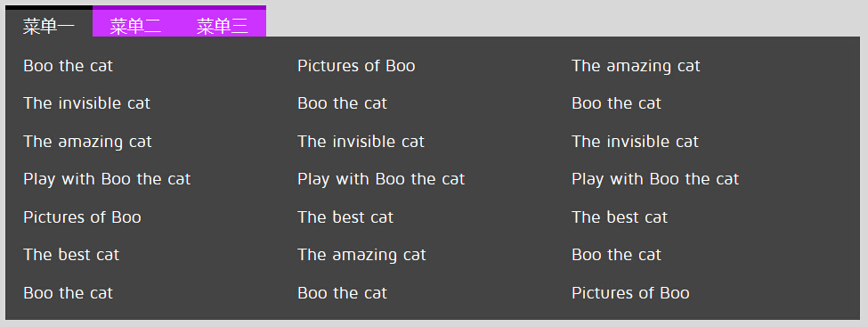Select the 菜单三 tab

coord(223,26)
